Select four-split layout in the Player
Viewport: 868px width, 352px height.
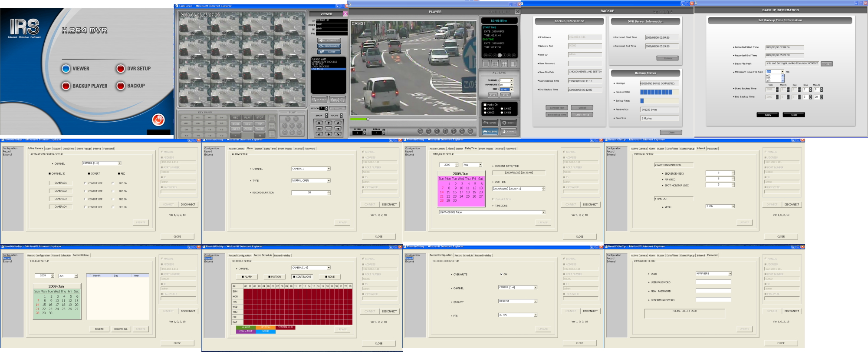click(495, 63)
